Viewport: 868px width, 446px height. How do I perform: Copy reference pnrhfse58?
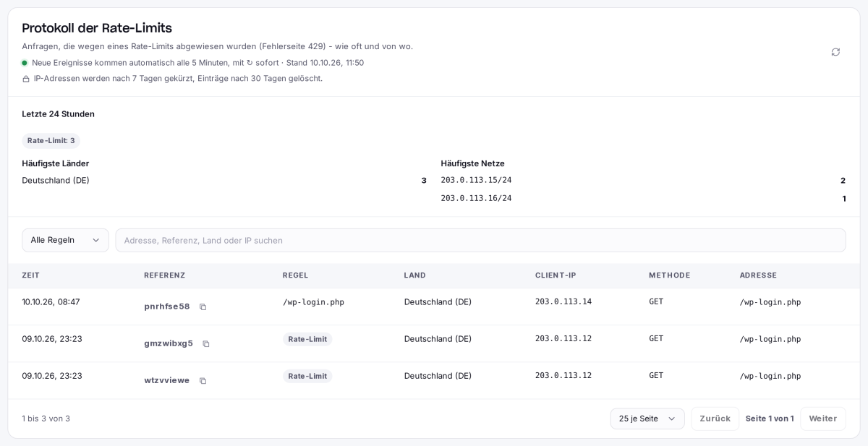(203, 306)
